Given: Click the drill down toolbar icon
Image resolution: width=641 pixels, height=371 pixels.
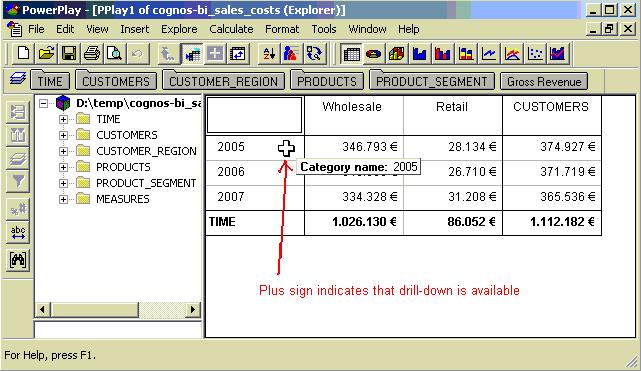Looking at the screenshot, I should (192, 54).
